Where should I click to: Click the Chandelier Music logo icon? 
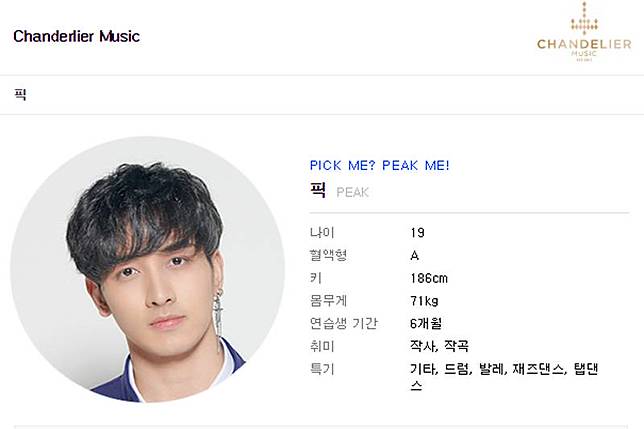coord(584,32)
